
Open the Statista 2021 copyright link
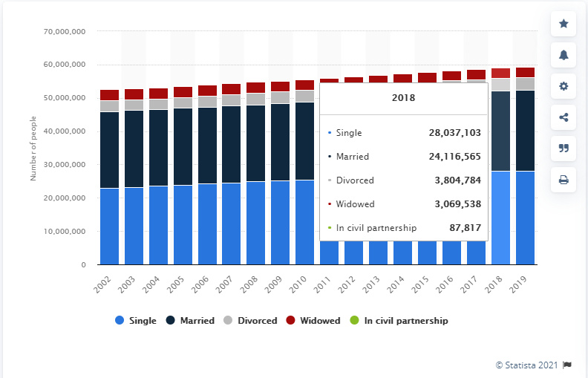click(527, 365)
